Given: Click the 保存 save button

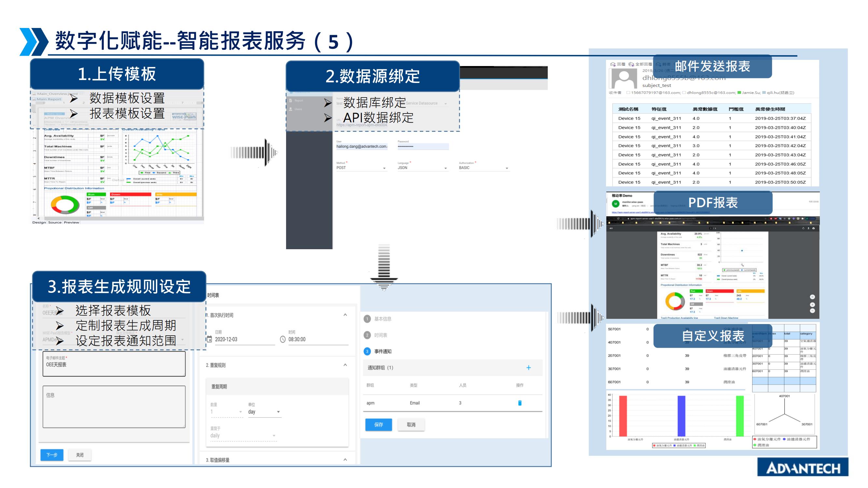Looking at the screenshot, I should [379, 425].
